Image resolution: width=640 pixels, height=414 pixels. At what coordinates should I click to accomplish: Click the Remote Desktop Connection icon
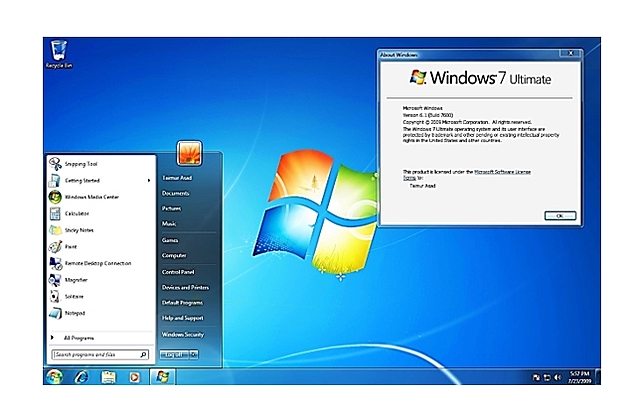pos(55,263)
